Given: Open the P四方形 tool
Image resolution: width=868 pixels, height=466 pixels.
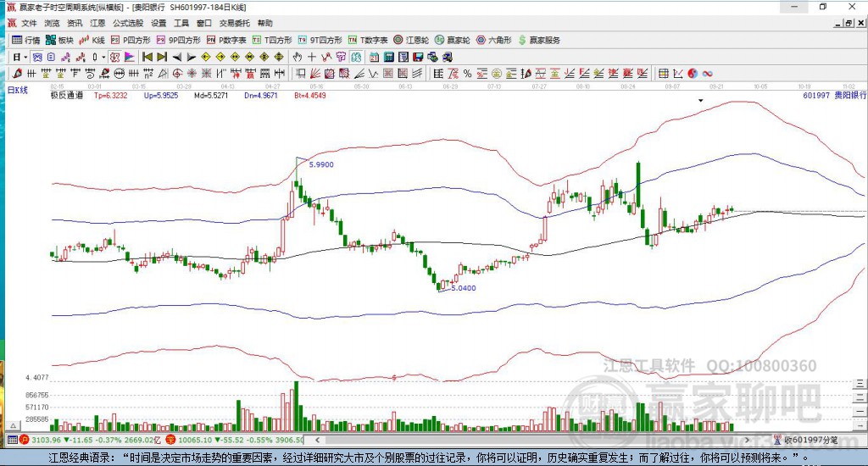Looking at the screenshot, I should coord(130,40).
